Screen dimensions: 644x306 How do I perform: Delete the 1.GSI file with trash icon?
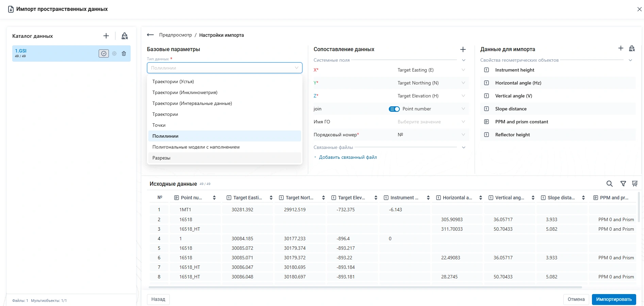pyautogui.click(x=124, y=53)
